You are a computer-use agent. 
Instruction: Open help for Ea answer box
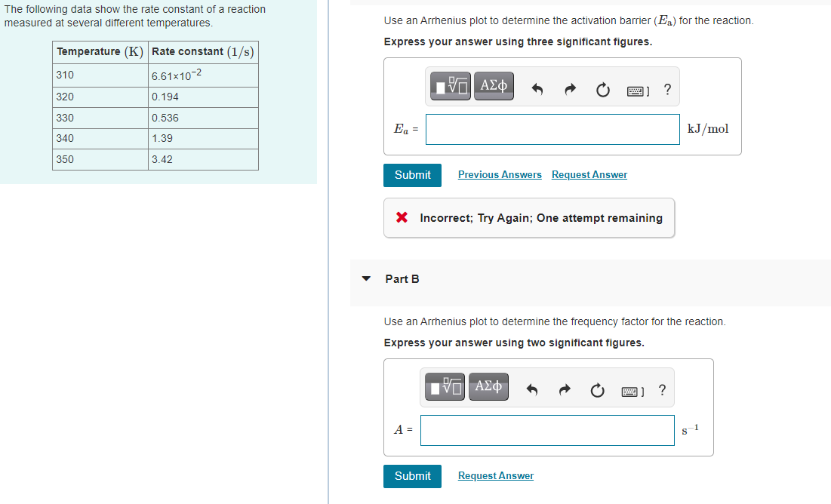pyautogui.click(x=668, y=89)
